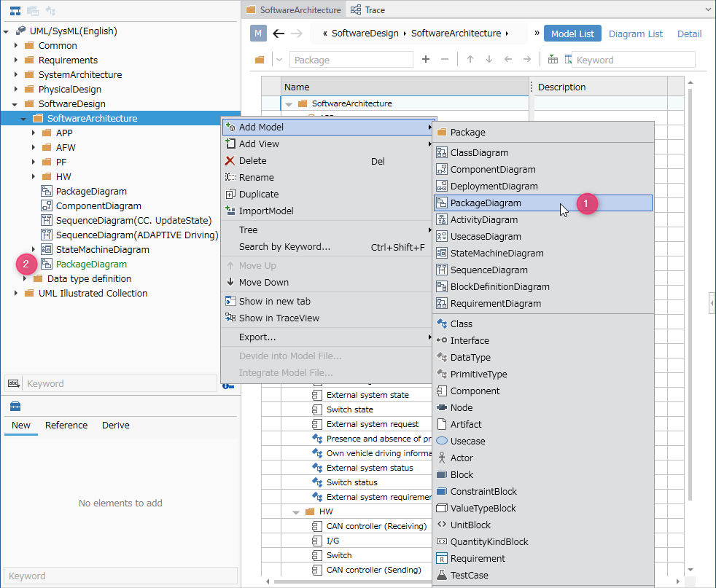Click the component icon beside Switch state row
Viewport: 716px width, 588px height.
click(316, 409)
